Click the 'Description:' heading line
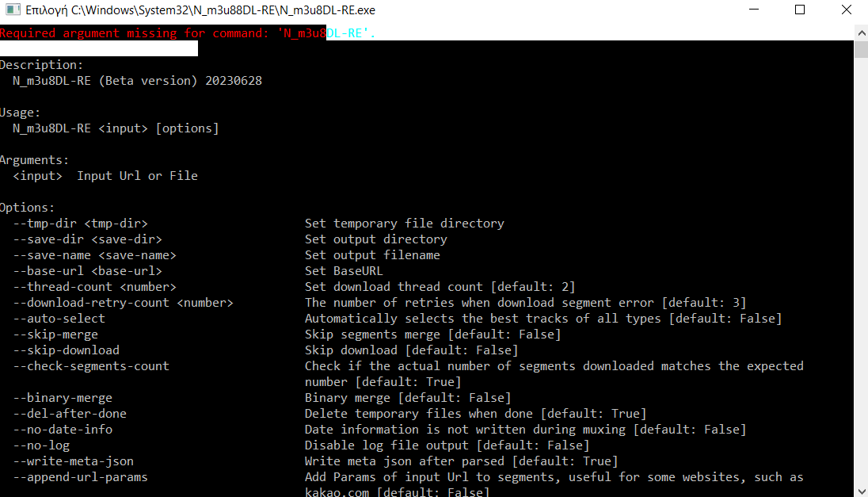This screenshot has height=497, width=868. pos(41,65)
